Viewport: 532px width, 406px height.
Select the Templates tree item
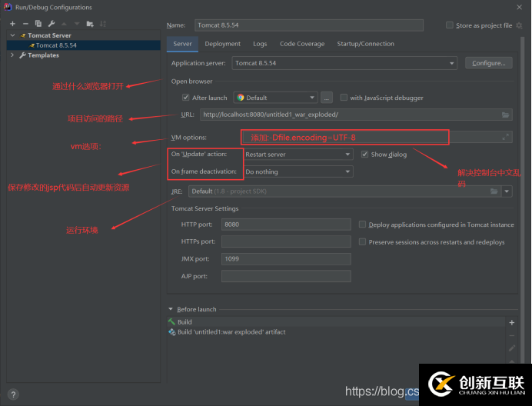click(43, 55)
